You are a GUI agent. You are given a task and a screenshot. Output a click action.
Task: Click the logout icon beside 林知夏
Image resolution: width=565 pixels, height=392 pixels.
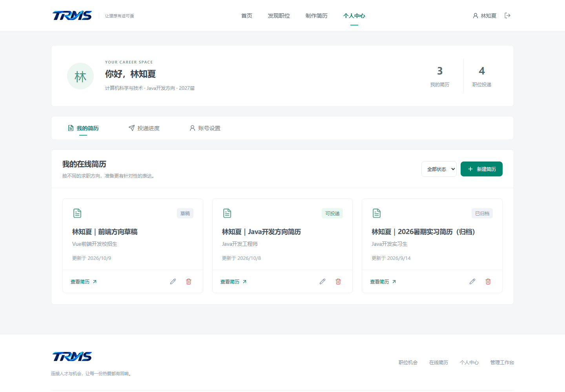coord(507,16)
